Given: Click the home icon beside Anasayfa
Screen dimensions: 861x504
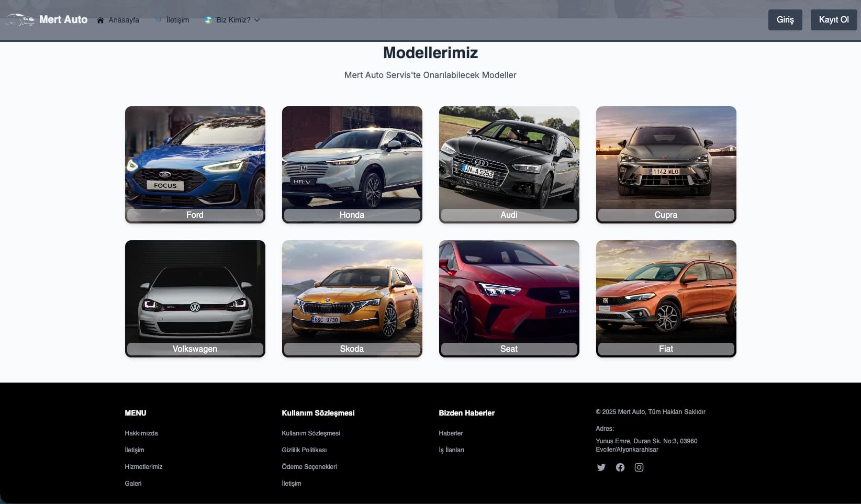Looking at the screenshot, I should tap(100, 20).
